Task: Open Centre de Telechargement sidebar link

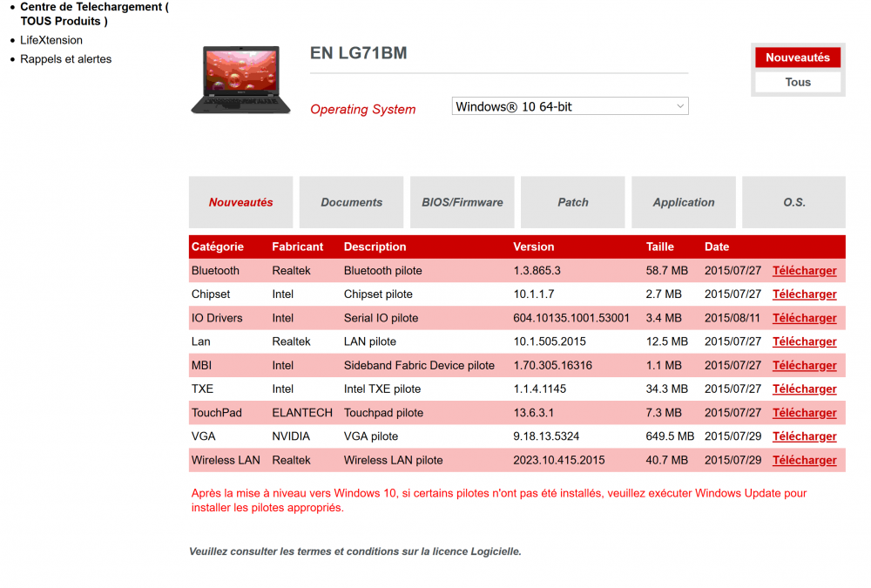Action: [x=94, y=14]
